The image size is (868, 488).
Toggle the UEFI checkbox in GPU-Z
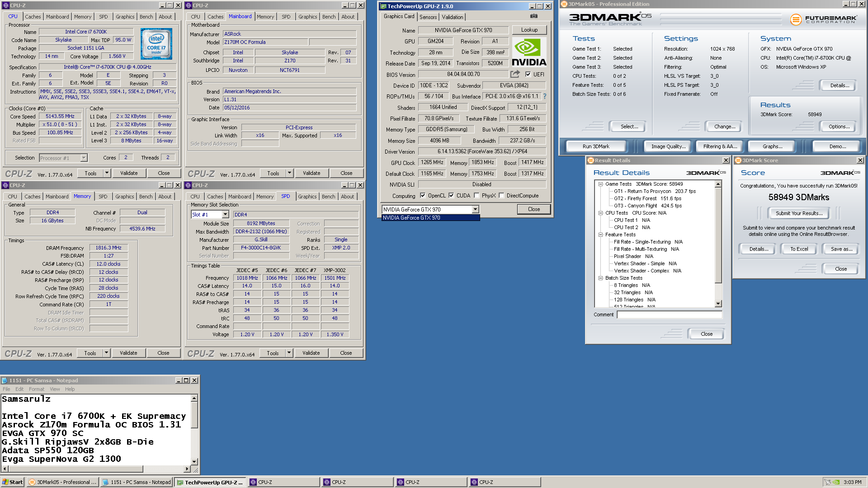[528, 75]
